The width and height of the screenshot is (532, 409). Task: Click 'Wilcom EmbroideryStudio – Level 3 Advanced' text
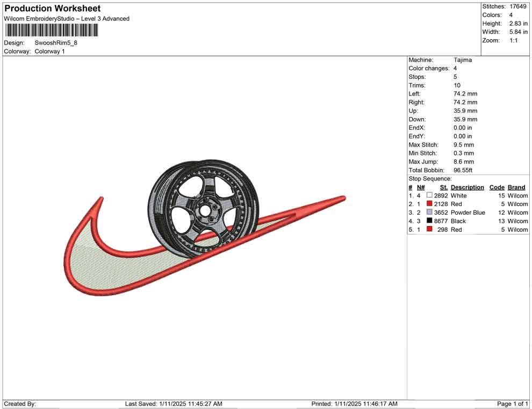67,19
